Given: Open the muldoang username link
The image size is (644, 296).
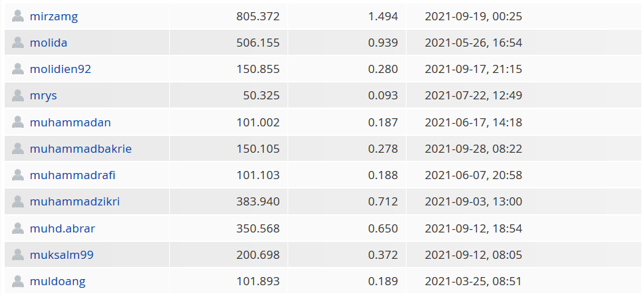Looking at the screenshot, I should (x=57, y=282).
